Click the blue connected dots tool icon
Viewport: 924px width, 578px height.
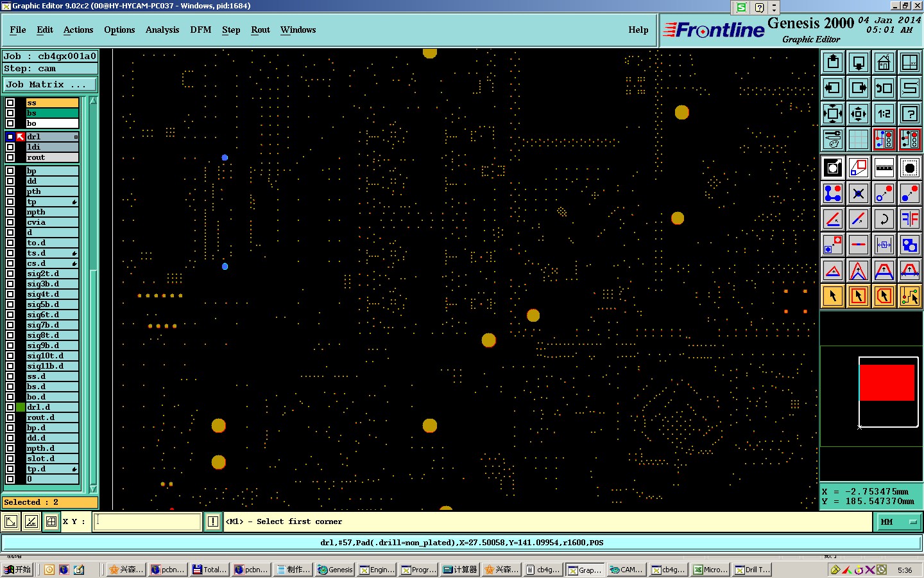833,193
